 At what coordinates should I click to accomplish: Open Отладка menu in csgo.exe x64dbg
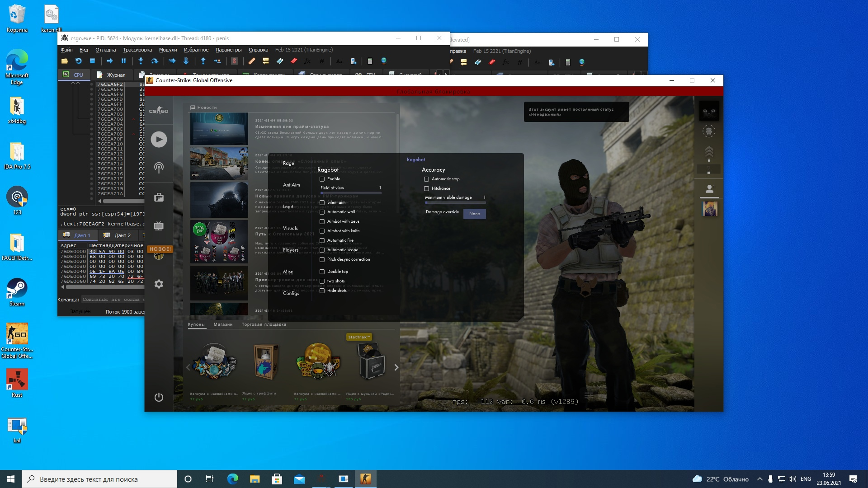[105, 50]
